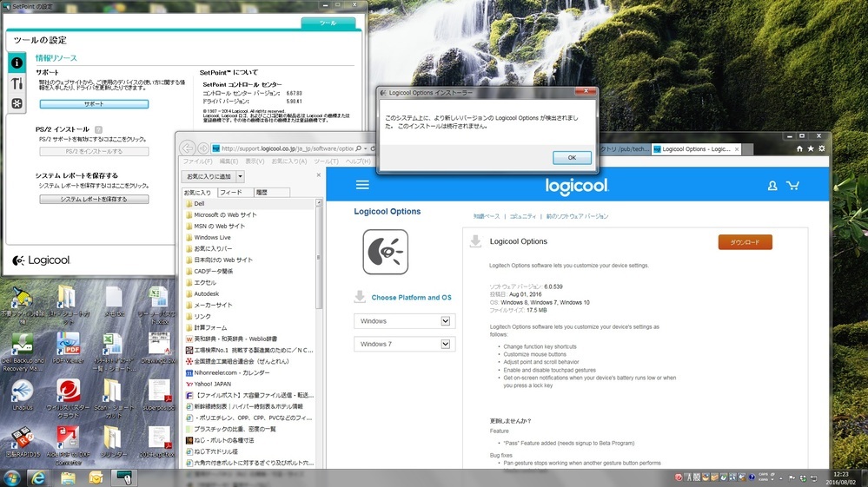Click the browser favorites star icon

click(811, 148)
